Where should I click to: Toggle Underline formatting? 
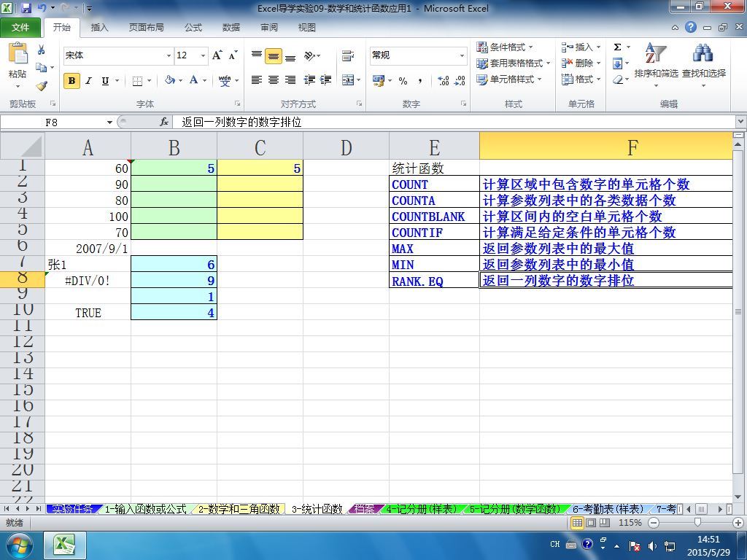click(105, 80)
